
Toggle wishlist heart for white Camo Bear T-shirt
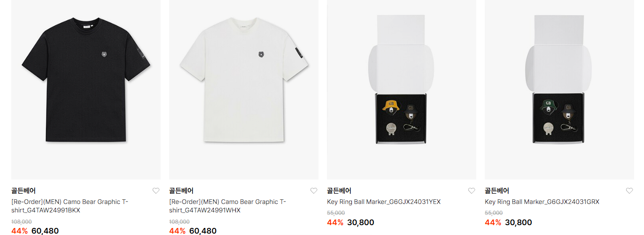314,191
